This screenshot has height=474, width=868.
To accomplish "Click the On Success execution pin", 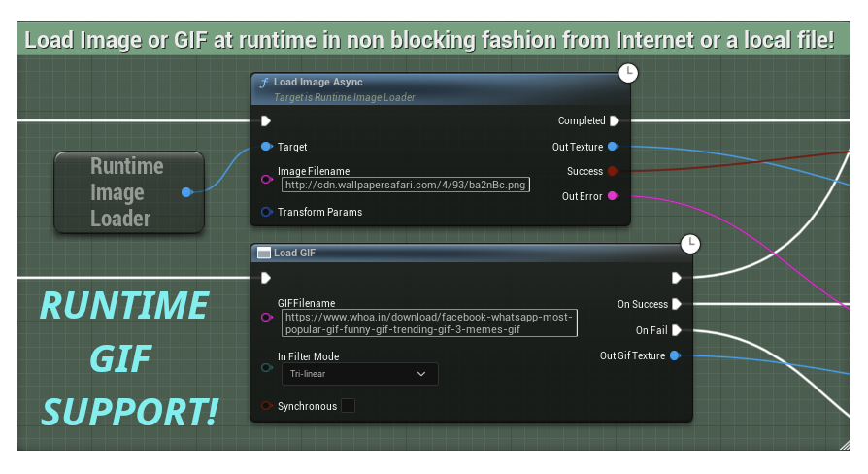I will coord(677,304).
